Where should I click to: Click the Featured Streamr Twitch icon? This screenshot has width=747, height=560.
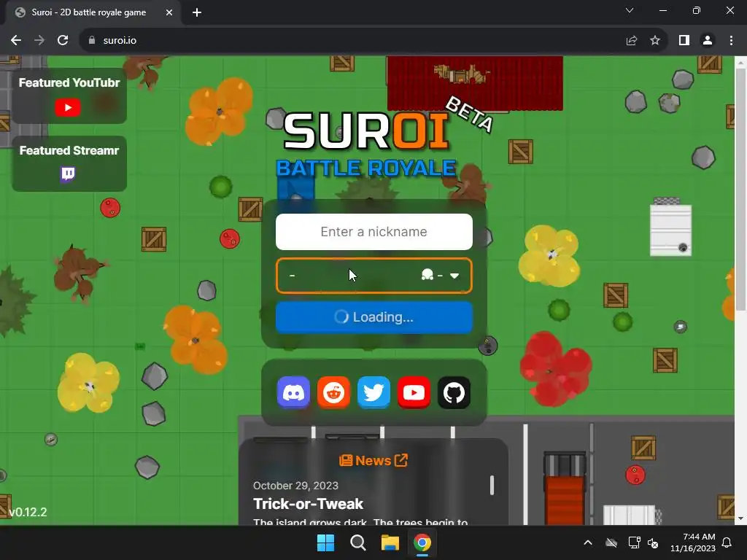pos(68,174)
